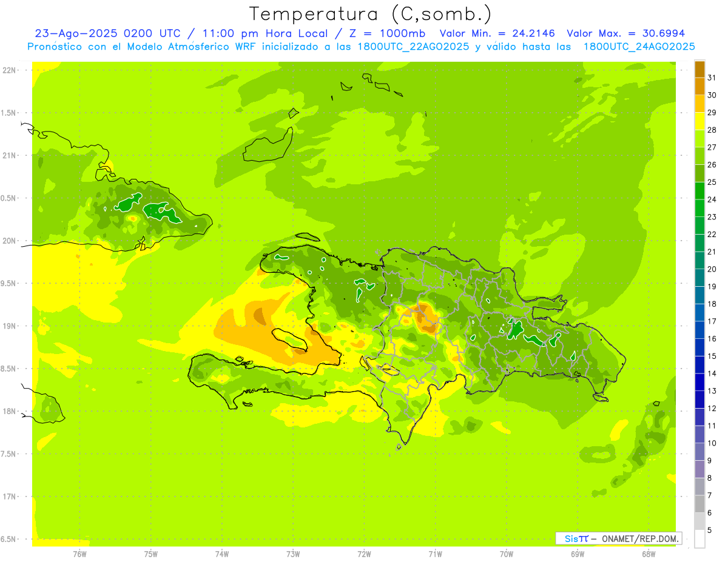Viewport: 728px width, 562px height.
Task: Click the '0.5N' latitude label
Action: coord(9,198)
